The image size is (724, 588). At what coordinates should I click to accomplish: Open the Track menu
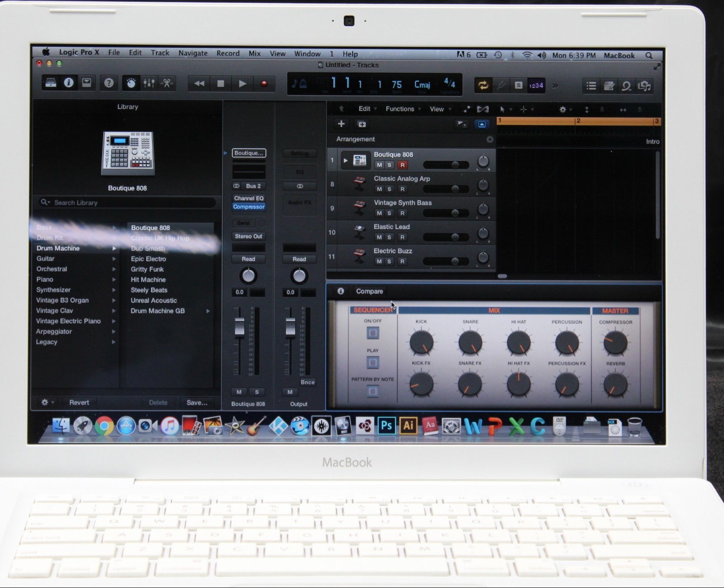pos(160,53)
